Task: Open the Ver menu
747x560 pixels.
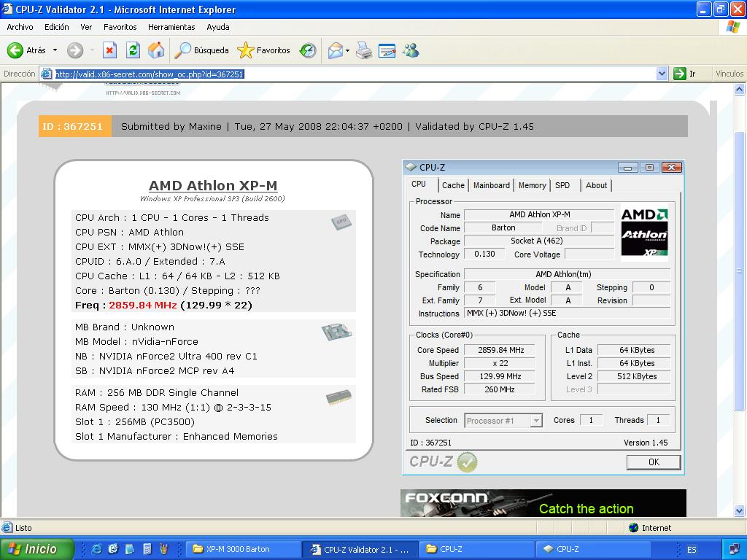Action: pyautogui.click(x=86, y=27)
